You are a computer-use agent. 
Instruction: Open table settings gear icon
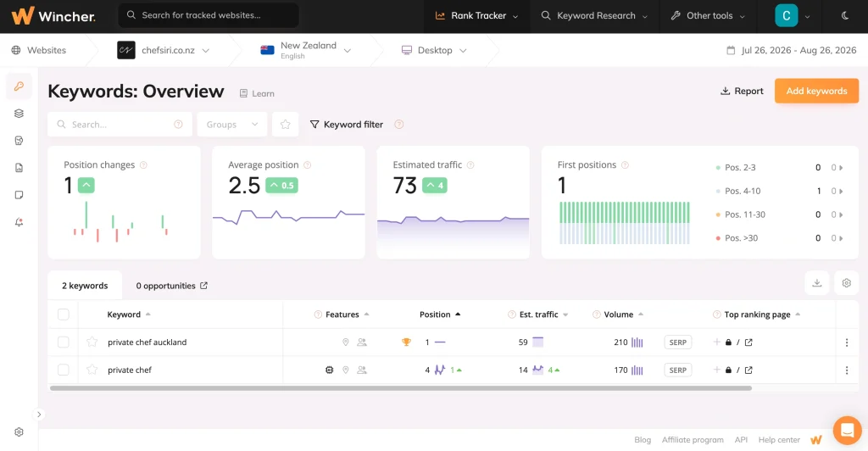coord(847,283)
